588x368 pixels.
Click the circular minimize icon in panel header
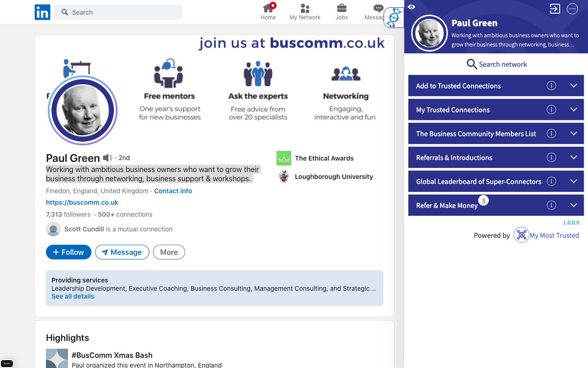572,9
